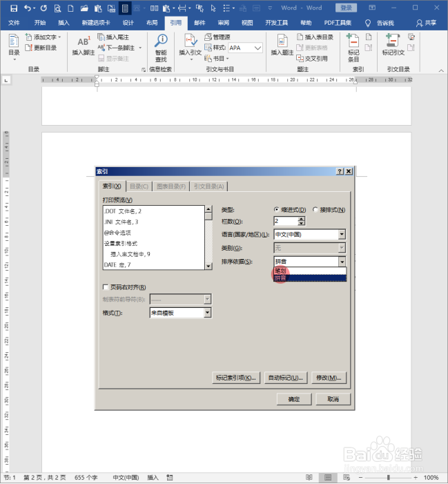The width and height of the screenshot is (448, 484).
Task: Switch to the 视图 View tab
Action: click(247, 23)
